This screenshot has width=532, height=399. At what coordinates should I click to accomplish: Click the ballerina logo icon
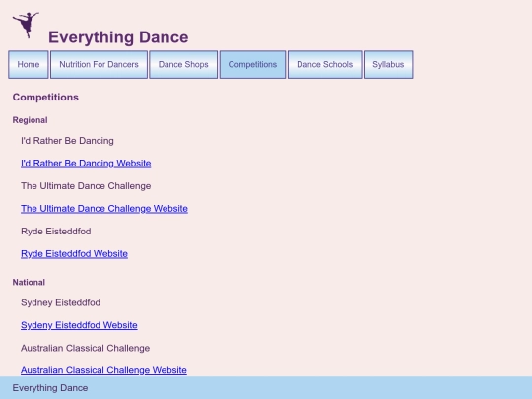(27, 25)
